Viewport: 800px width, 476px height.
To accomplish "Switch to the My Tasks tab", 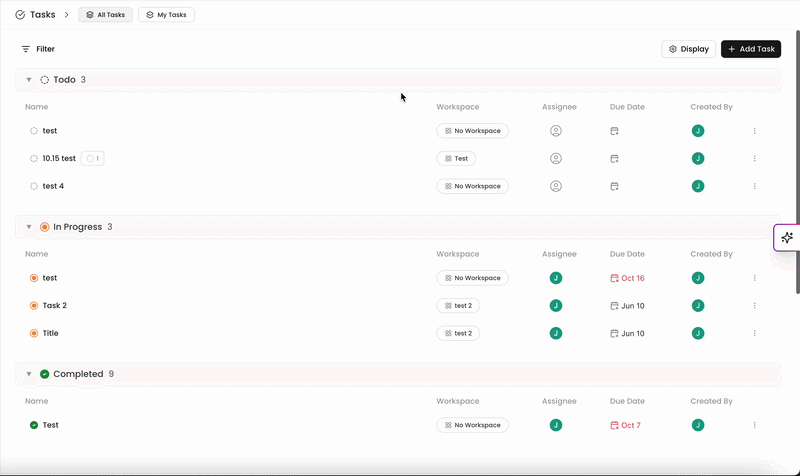I will pyautogui.click(x=166, y=15).
